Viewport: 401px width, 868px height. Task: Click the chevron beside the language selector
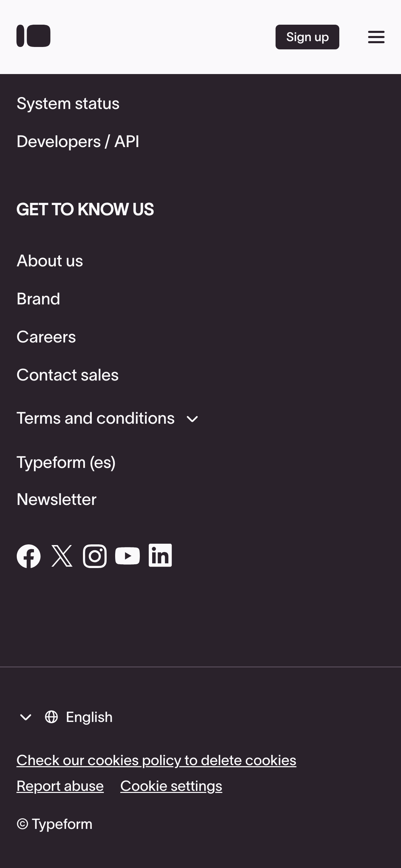[26, 717]
